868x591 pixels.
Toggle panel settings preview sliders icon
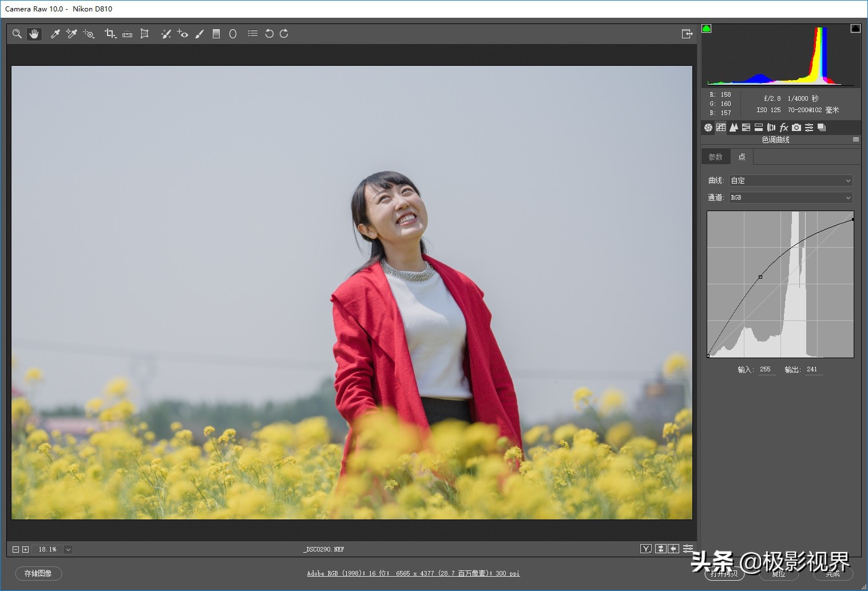point(688,549)
